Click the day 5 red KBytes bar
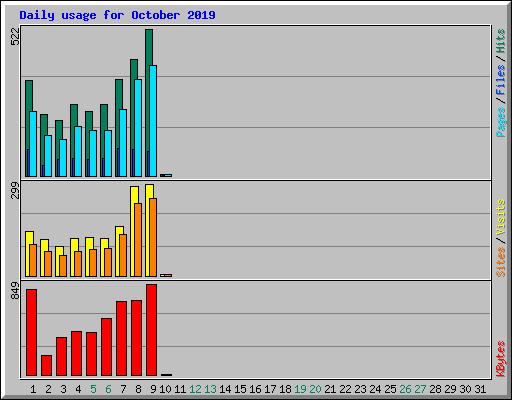Screen dimensions: 512x400 coord(92,354)
